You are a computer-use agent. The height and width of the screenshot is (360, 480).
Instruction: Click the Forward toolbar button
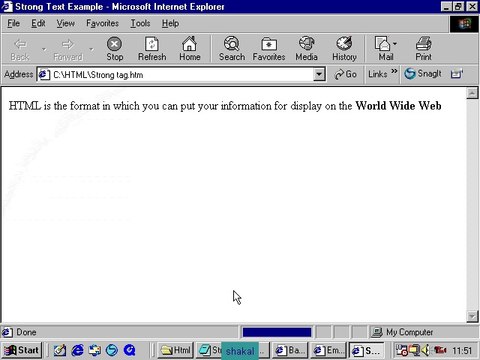(x=68, y=49)
